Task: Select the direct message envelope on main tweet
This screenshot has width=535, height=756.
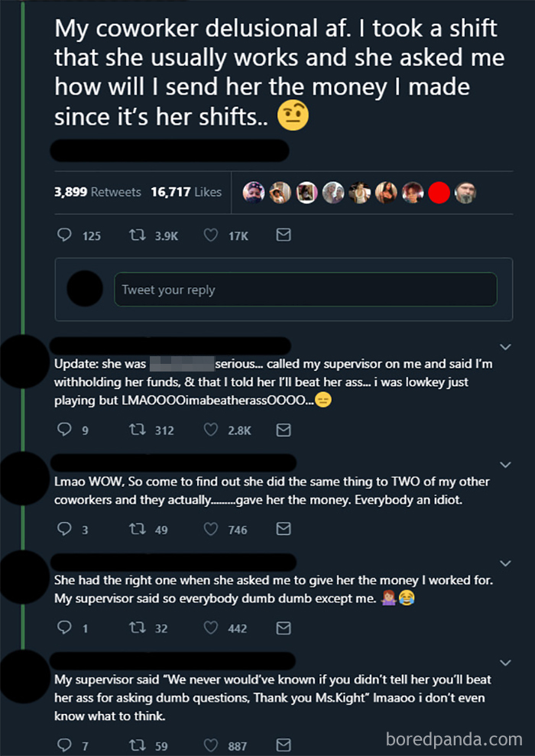Action: click(x=284, y=235)
